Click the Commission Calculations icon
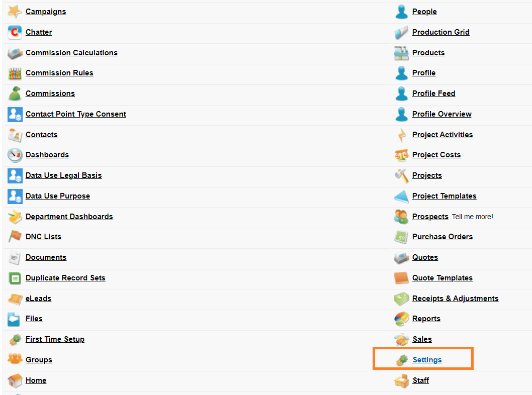The image size is (532, 395). (15, 53)
